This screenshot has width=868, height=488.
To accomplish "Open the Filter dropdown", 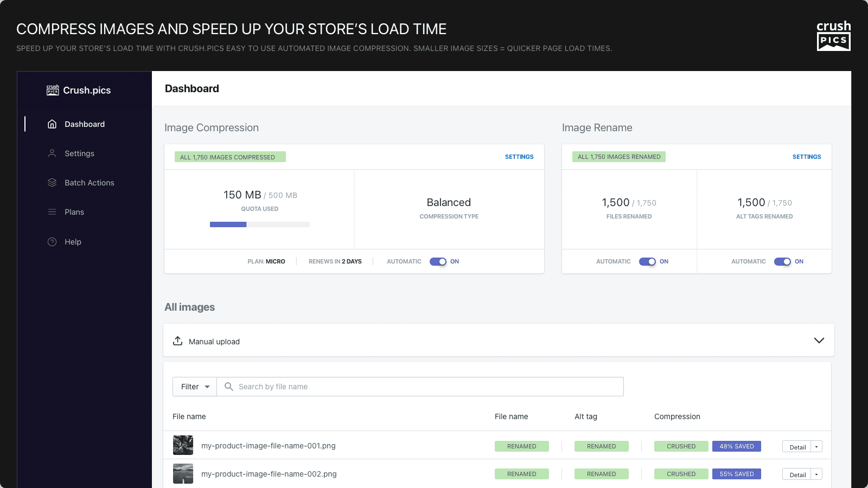I will coord(194,387).
